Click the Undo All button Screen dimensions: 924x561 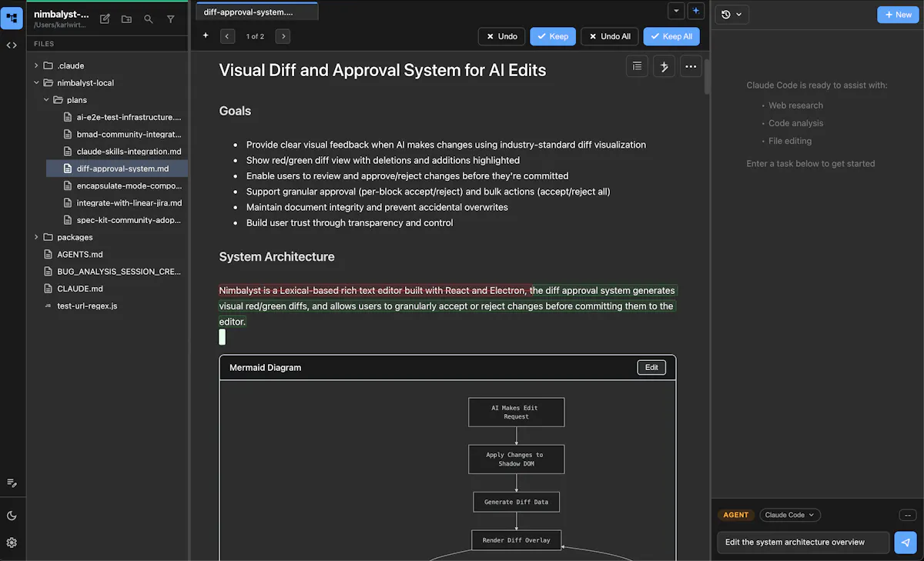(x=609, y=36)
